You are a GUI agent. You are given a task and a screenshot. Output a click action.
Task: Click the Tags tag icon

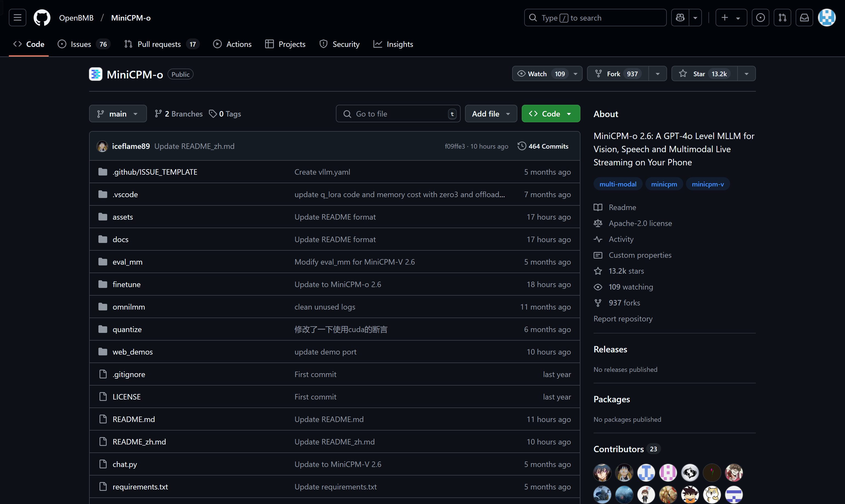[x=212, y=114]
